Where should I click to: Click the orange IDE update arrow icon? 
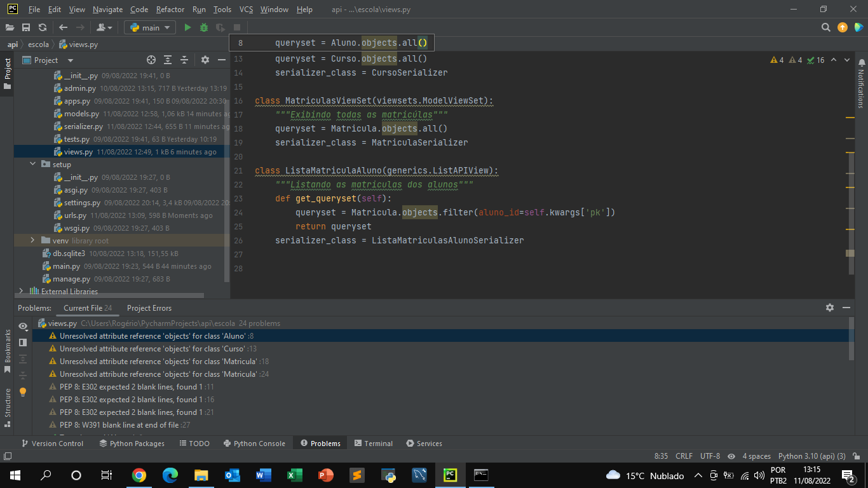point(843,27)
